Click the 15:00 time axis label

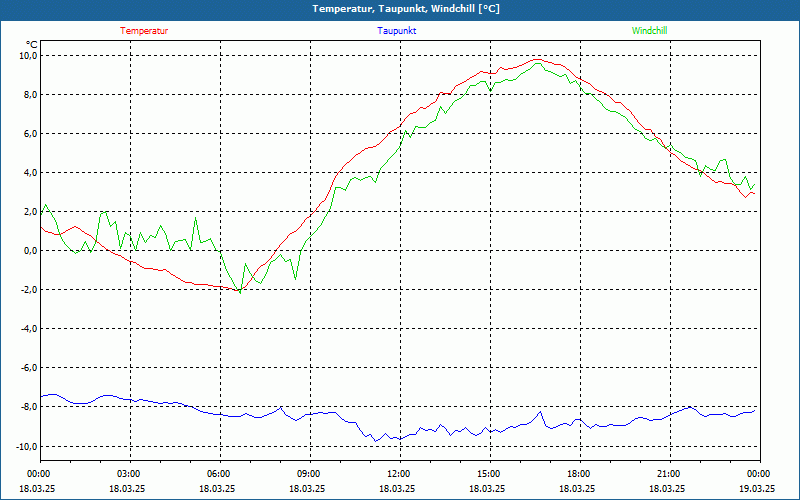490,474
